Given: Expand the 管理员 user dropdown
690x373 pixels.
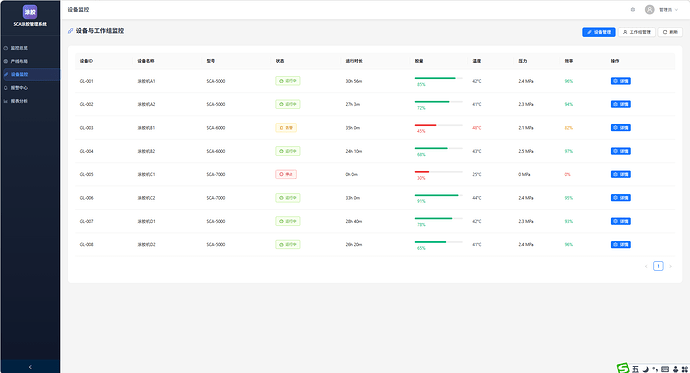Looking at the screenshot, I should point(668,10).
